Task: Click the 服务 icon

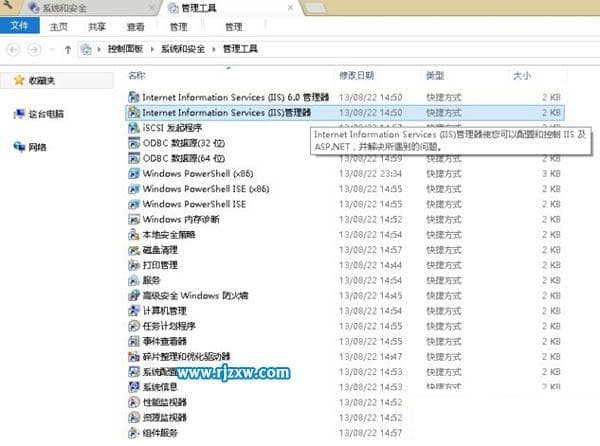Action: [134, 280]
